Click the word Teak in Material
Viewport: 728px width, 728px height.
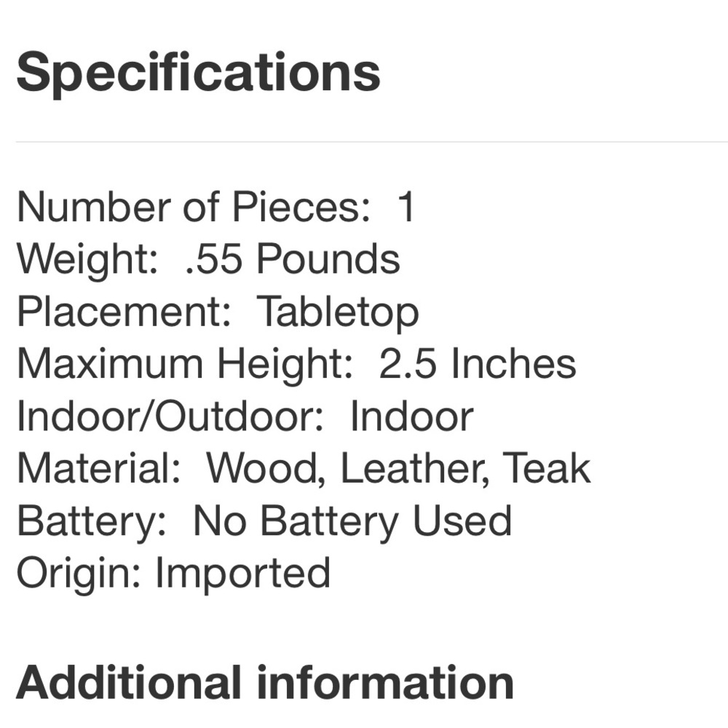[547, 469]
